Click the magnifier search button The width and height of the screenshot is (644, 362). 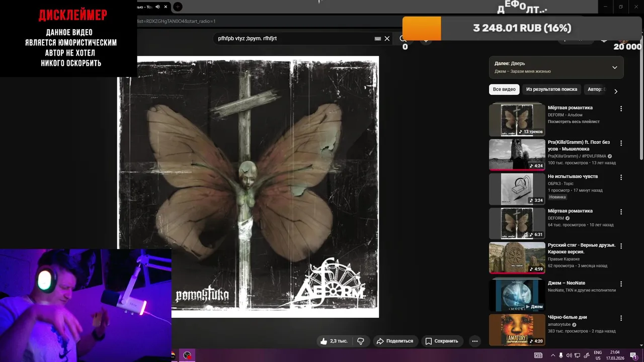point(403,38)
